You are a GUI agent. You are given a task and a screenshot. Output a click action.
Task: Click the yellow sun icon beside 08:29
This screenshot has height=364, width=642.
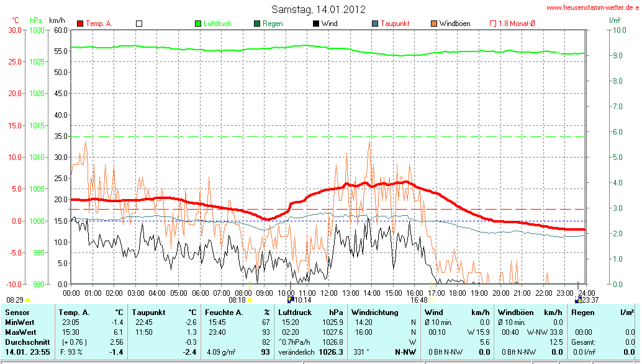(28, 300)
